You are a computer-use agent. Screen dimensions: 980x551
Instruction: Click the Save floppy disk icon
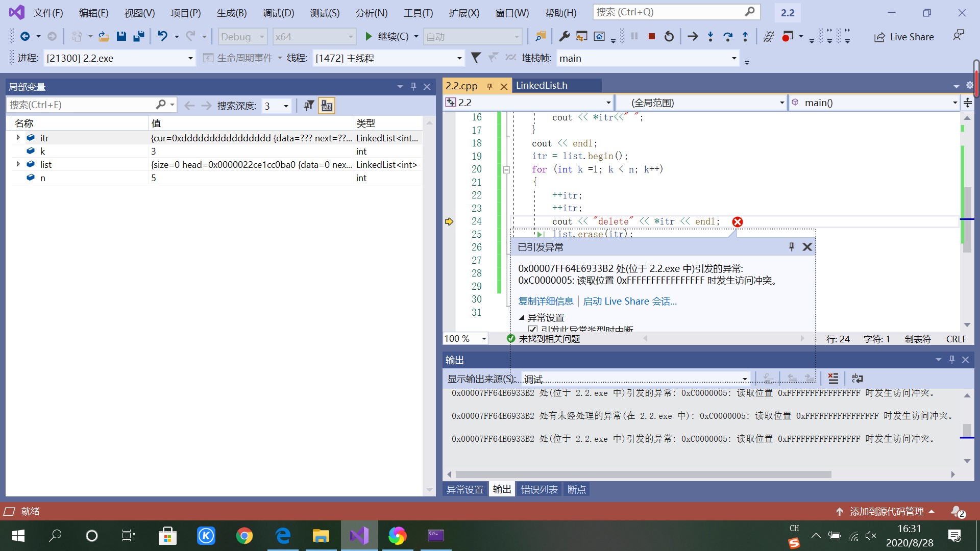[x=121, y=36]
